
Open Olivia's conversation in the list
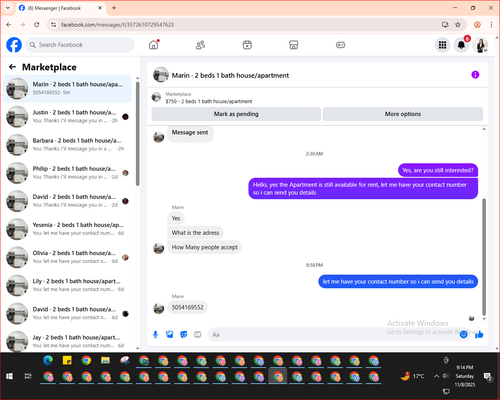(x=68, y=257)
